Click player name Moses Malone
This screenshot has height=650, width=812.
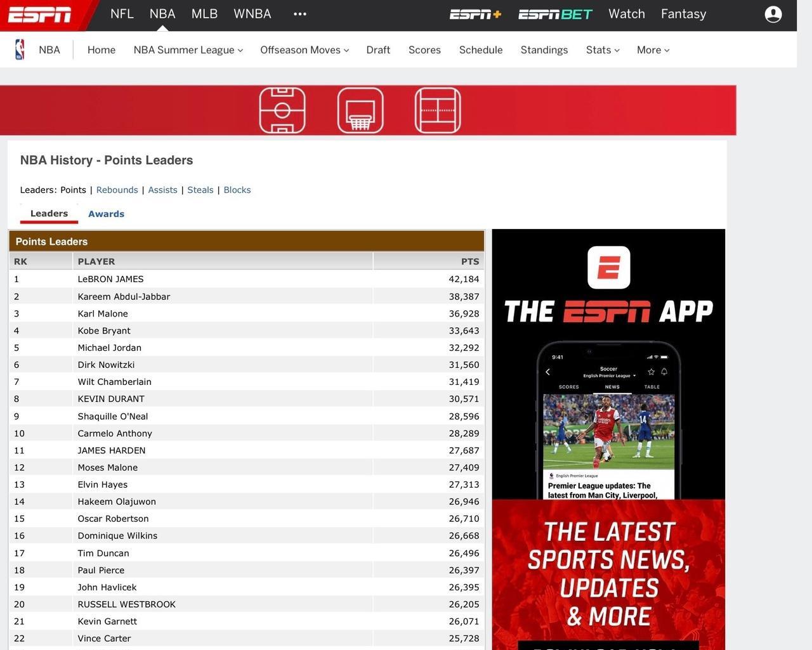pos(108,467)
